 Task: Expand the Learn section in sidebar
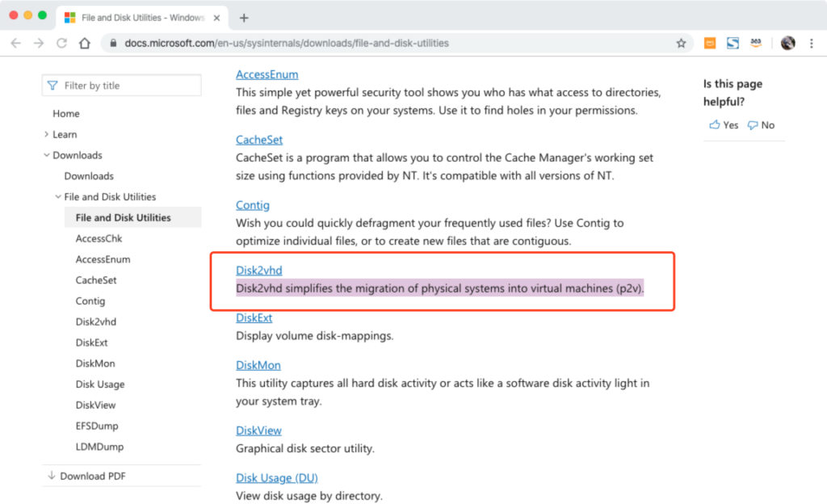pyautogui.click(x=47, y=135)
